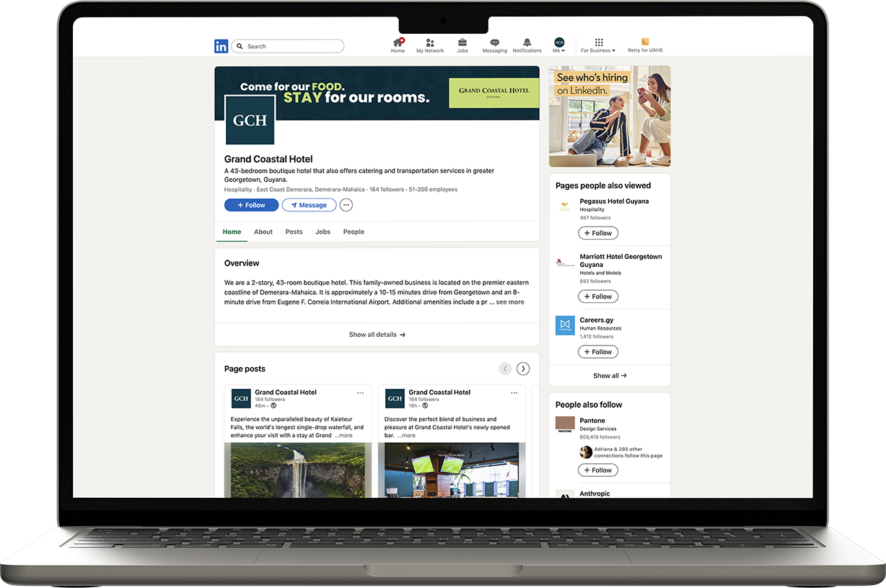
Task: Open the more options ellipsis button
Action: (x=346, y=205)
